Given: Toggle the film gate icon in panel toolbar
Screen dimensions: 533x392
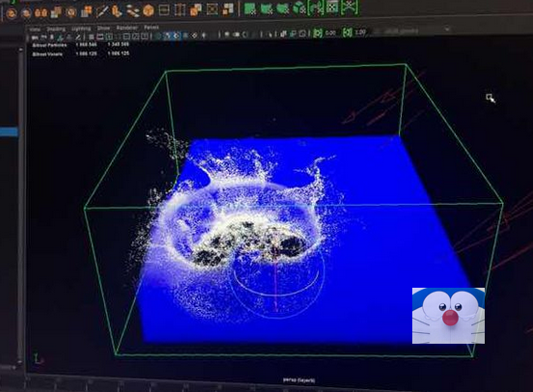Looking at the screenshot, I should [100, 37].
